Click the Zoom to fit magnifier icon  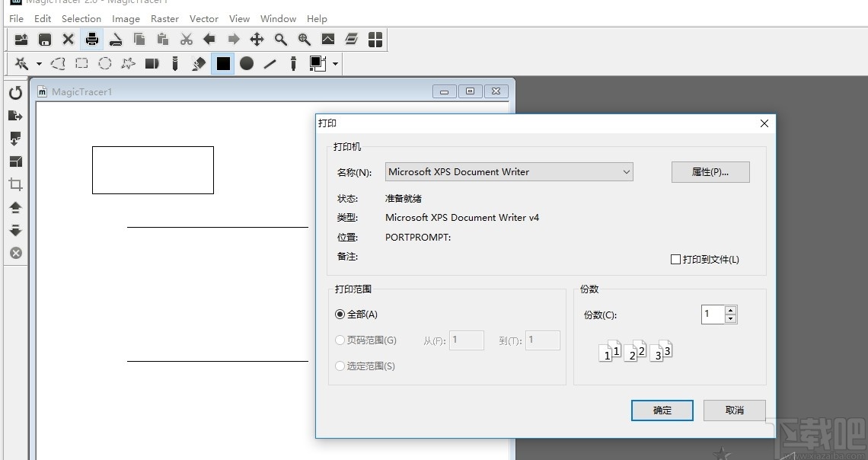(x=305, y=40)
